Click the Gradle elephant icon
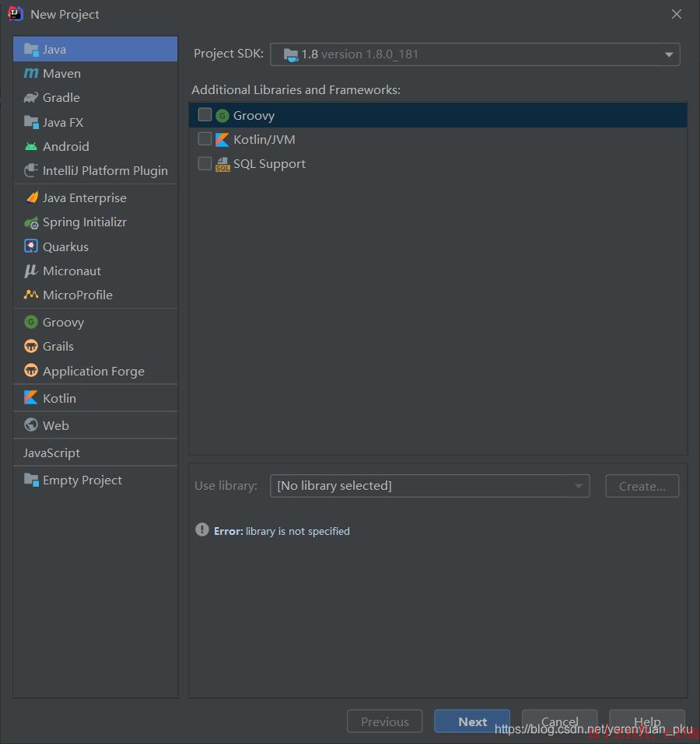Screen dimensions: 700x744 click(31, 98)
